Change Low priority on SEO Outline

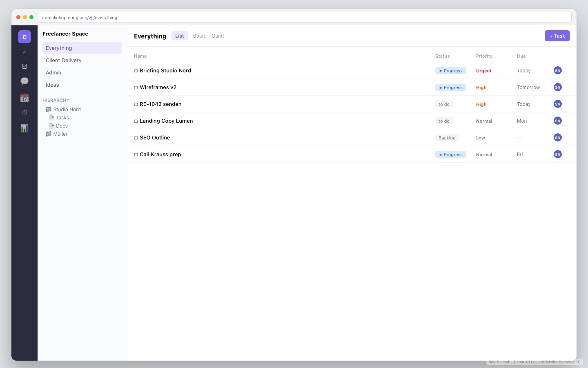point(481,138)
